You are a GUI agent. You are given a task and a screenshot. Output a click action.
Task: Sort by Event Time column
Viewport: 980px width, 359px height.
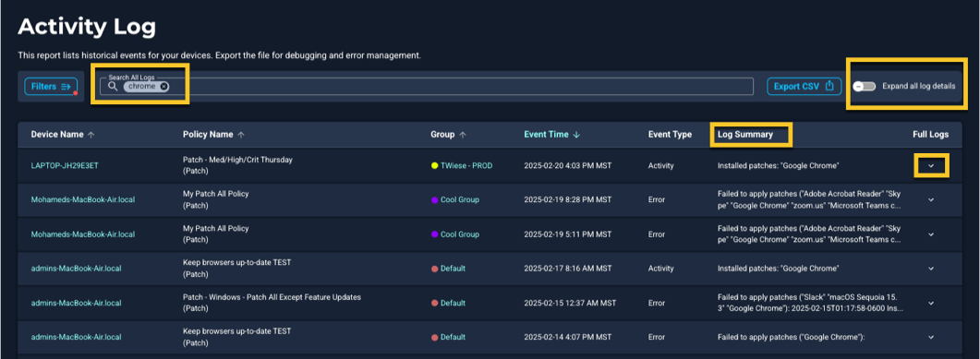pyautogui.click(x=551, y=134)
